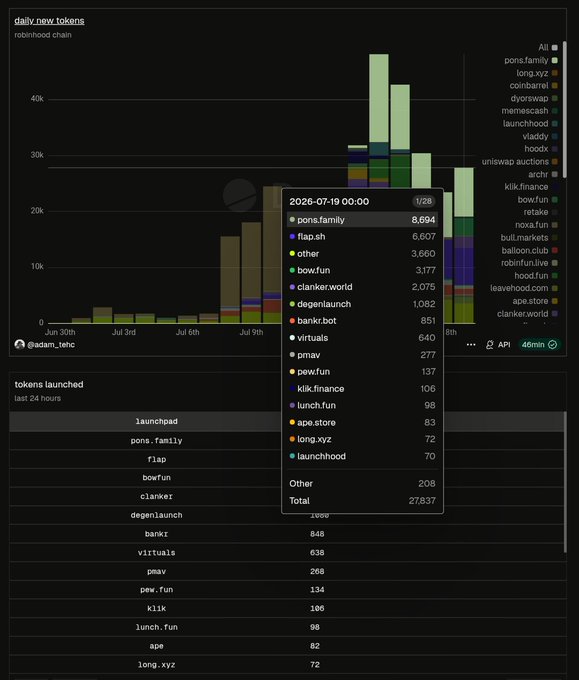Image resolution: width=579 pixels, height=680 pixels.
Task: Click the clanker cell in the launchpad table
Action: click(157, 497)
